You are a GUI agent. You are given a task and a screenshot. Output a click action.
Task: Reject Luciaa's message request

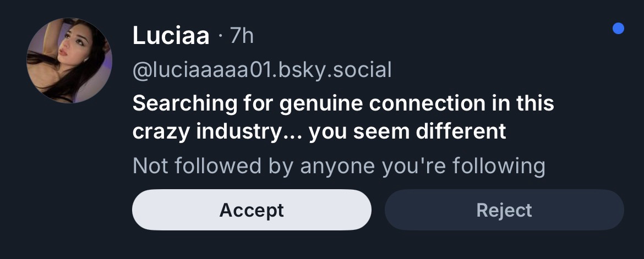[504, 210]
